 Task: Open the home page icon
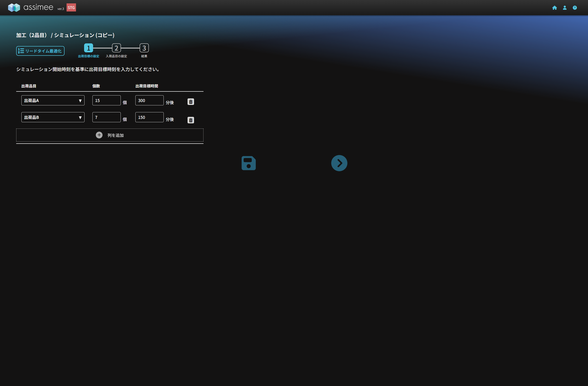554,8
